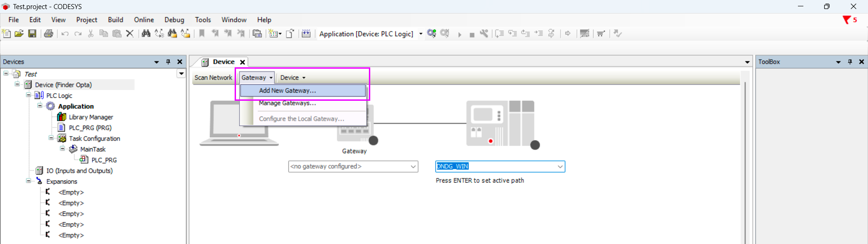
Task: Open the Devices panel options dropdown arrow
Action: coord(156,62)
